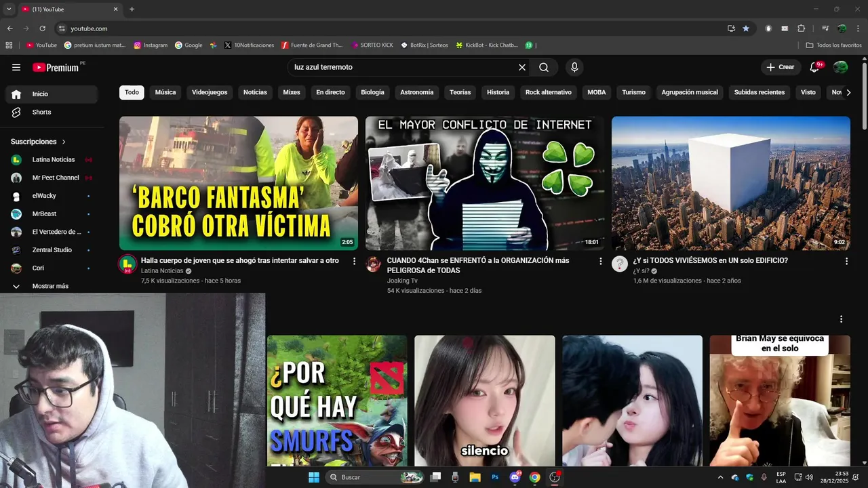Reload the page in Chrome

pyautogui.click(x=43, y=28)
